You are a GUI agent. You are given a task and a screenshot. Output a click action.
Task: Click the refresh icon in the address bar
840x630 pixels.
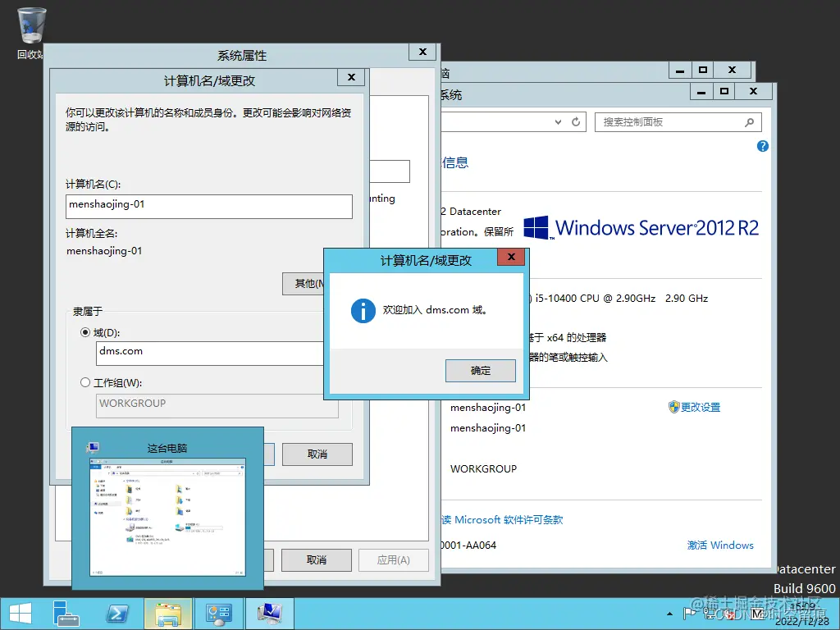tap(576, 122)
